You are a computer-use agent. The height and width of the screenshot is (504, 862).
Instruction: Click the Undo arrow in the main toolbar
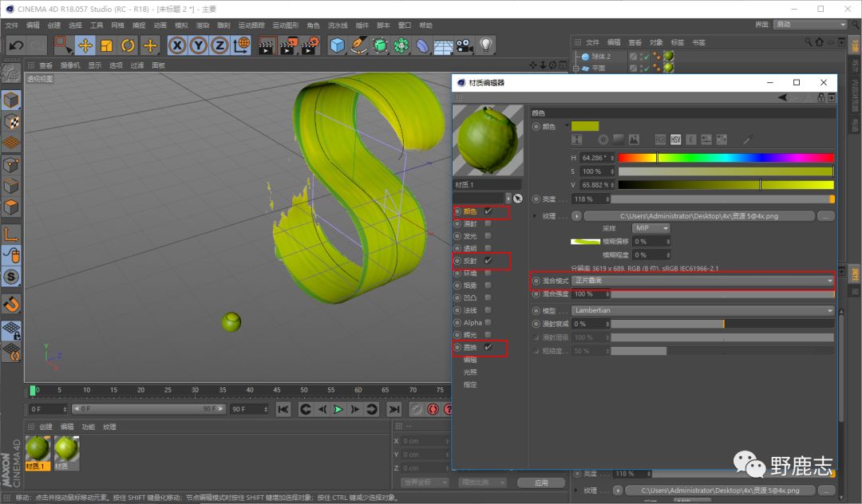point(16,45)
